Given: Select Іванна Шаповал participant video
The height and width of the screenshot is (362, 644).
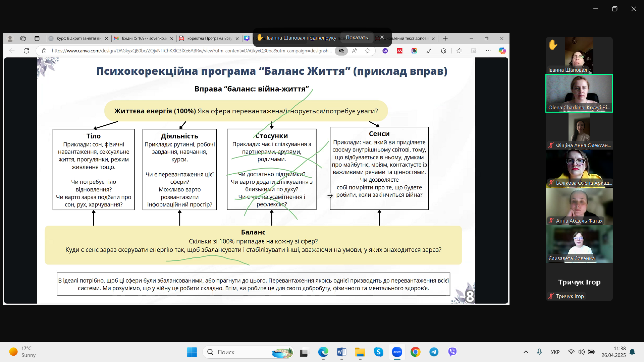Looking at the screenshot, I should (579, 55).
